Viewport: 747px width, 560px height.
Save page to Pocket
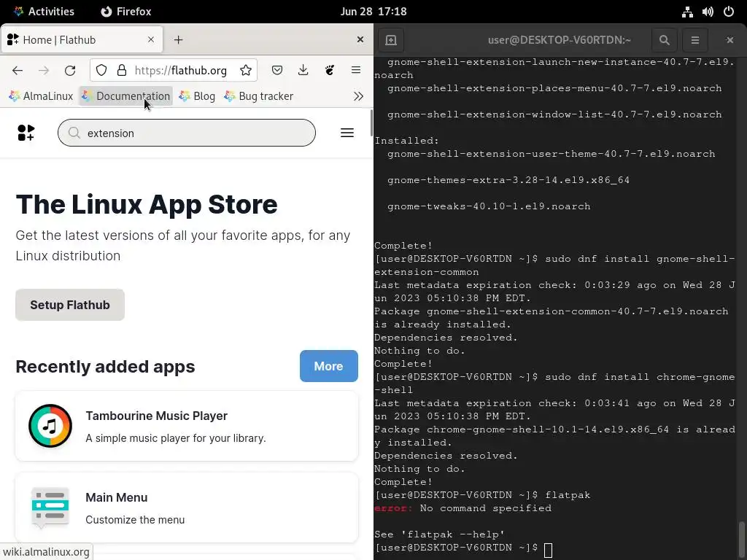tap(276, 71)
